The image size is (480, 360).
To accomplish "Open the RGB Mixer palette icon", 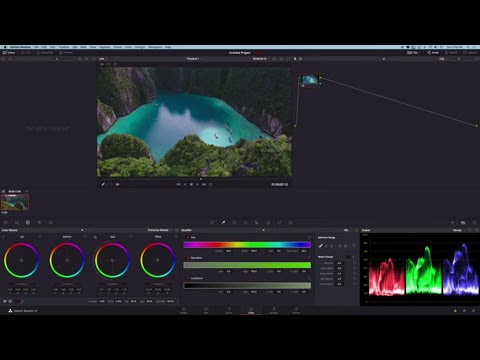I will 39,222.
